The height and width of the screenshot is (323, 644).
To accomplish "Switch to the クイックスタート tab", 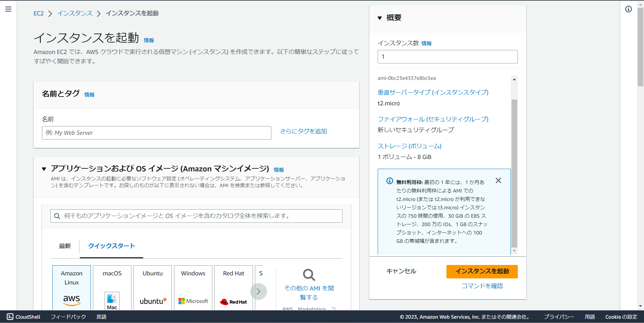I will pyautogui.click(x=111, y=246).
